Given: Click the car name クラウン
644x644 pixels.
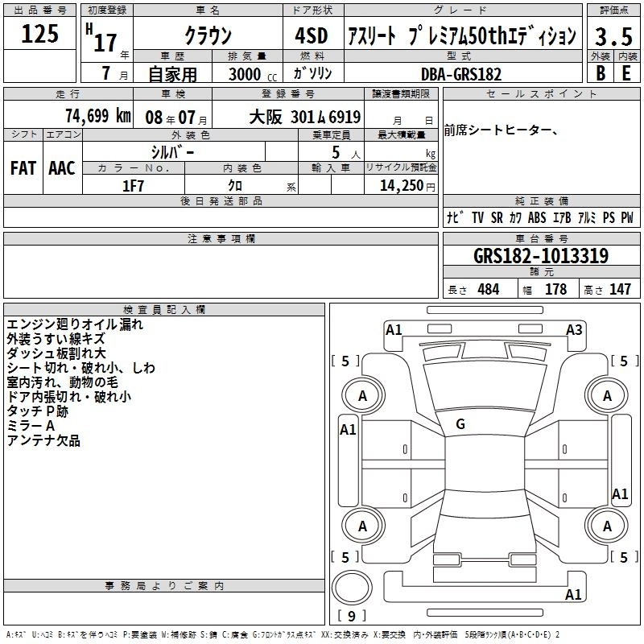Looking at the screenshot, I should coord(208,35).
